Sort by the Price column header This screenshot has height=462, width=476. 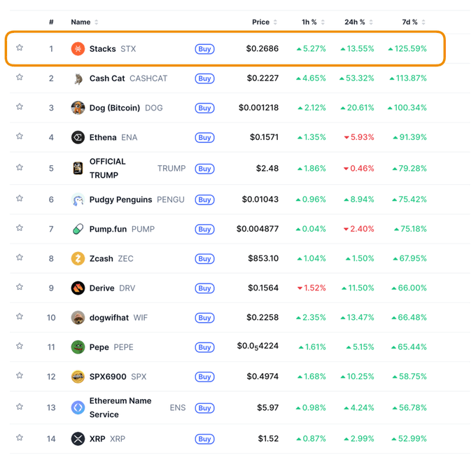(265, 22)
